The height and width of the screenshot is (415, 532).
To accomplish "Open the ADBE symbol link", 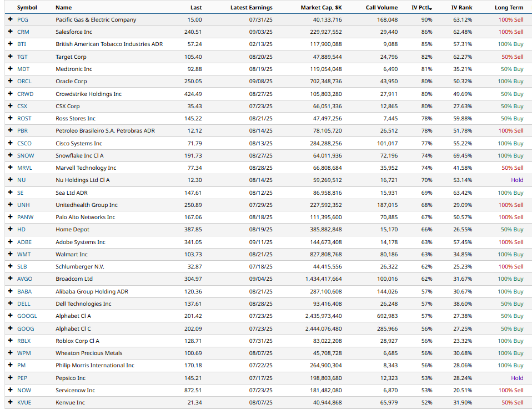I will tap(24, 242).
